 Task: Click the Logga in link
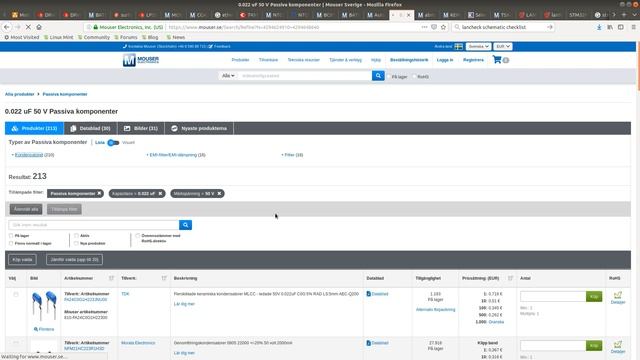point(445,60)
